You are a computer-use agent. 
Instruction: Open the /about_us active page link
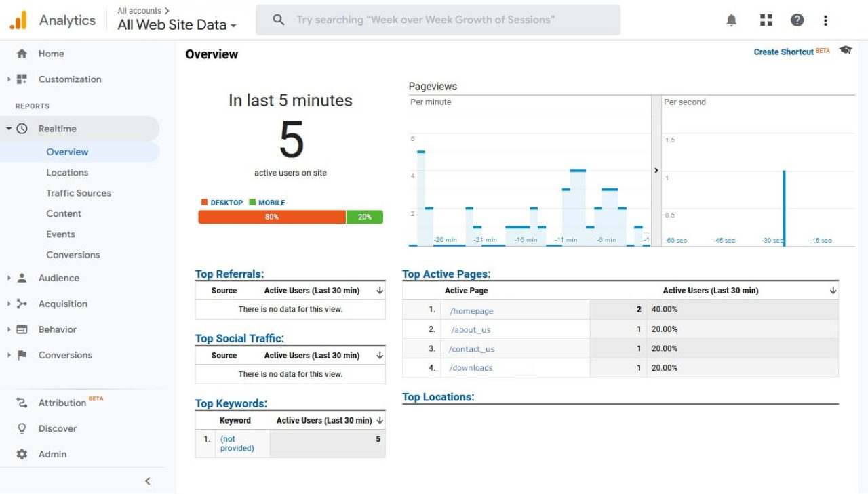pyautogui.click(x=471, y=330)
